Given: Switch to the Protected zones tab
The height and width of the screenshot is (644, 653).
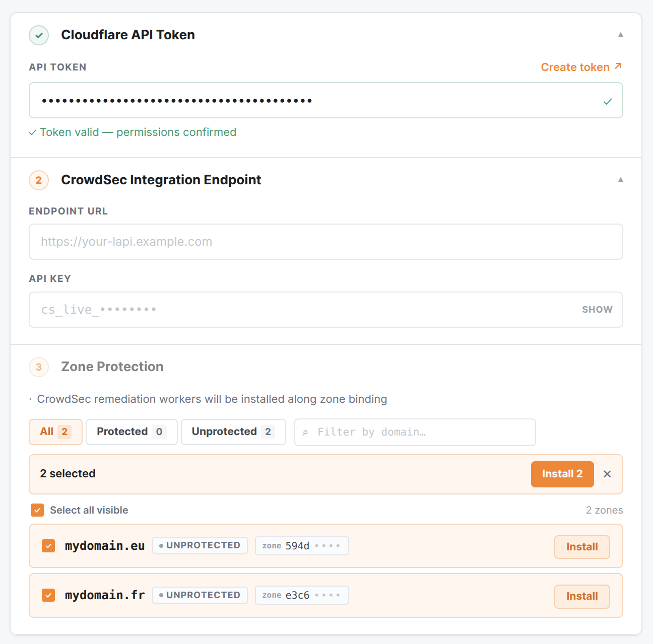Looking at the screenshot, I should [132, 432].
